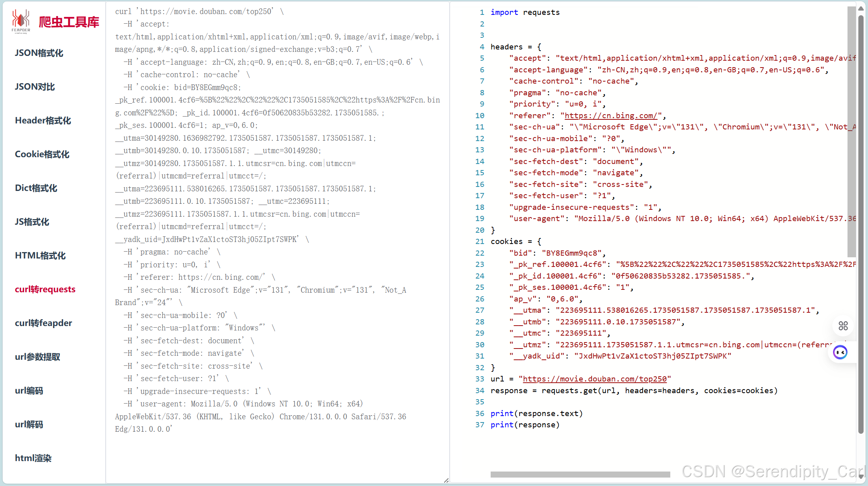868x486 pixels.
Task: Click the horizontal scrollbar in code panel
Action: 580,474
